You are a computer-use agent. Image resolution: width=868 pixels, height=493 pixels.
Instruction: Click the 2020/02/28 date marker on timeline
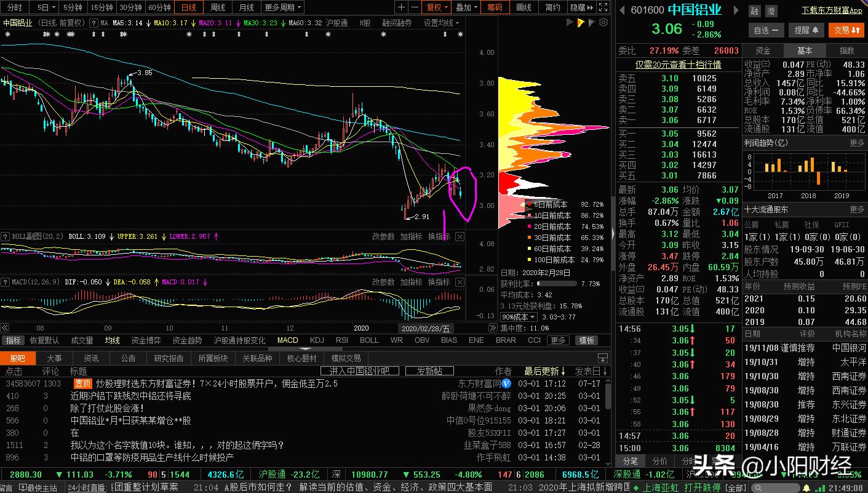click(x=426, y=329)
